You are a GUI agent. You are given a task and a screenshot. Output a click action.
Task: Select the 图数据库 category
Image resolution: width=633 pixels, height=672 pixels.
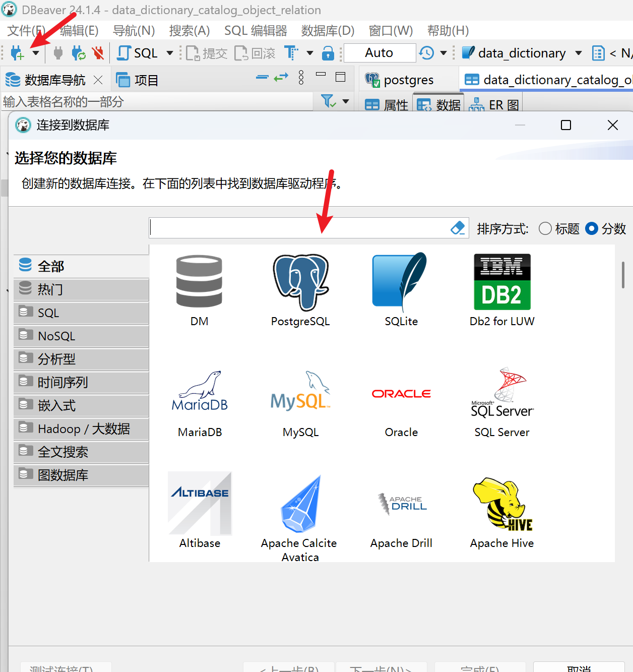click(81, 475)
